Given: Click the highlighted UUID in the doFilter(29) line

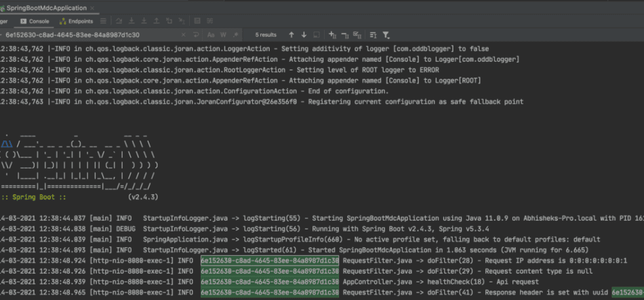Looking at the screenshot, I should click(270, 271).
